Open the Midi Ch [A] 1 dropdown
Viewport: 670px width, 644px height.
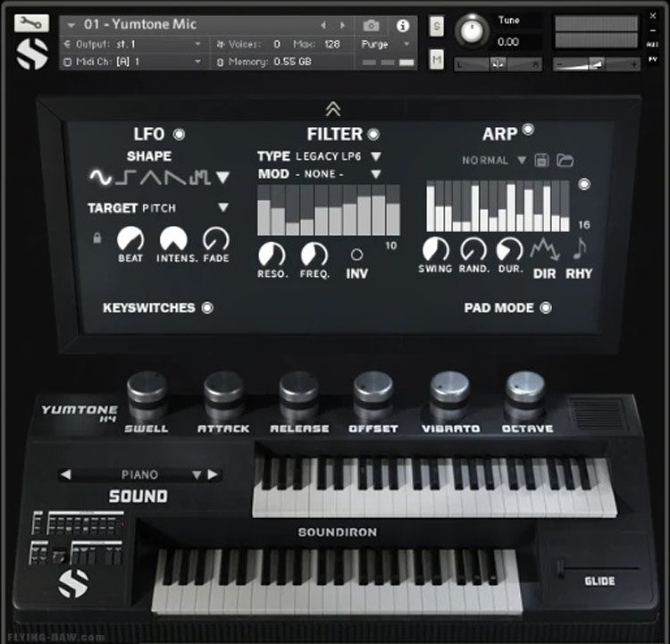point(197,62)
